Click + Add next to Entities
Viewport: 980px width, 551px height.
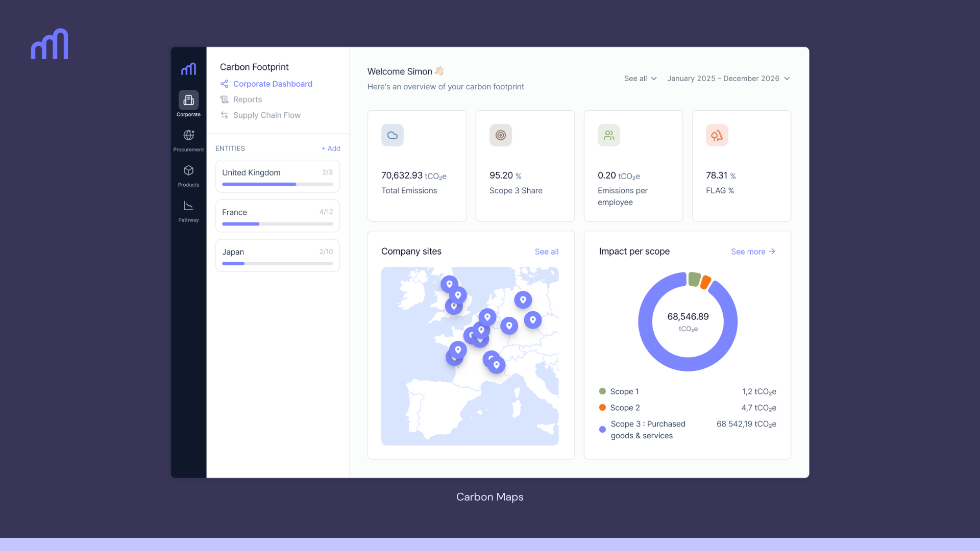point(331,148)
